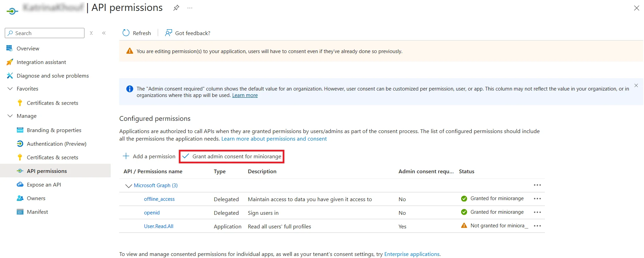Open Certificates & secrets under Manage

52,157
